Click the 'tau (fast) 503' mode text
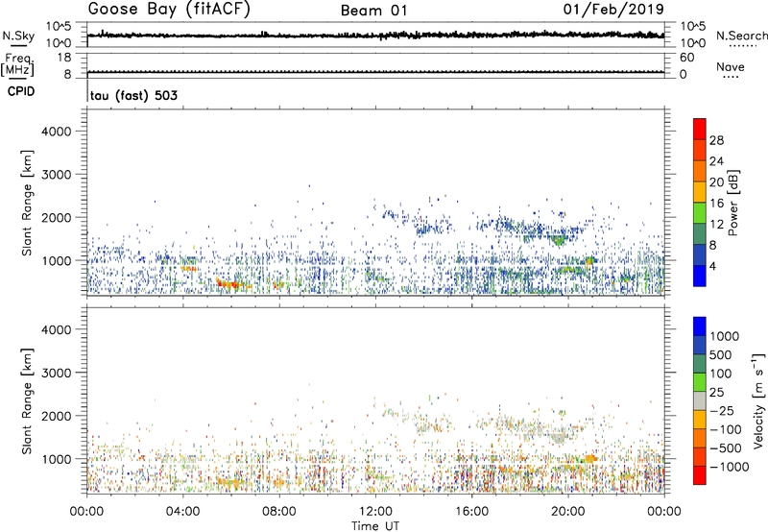 tap(133, 95)
